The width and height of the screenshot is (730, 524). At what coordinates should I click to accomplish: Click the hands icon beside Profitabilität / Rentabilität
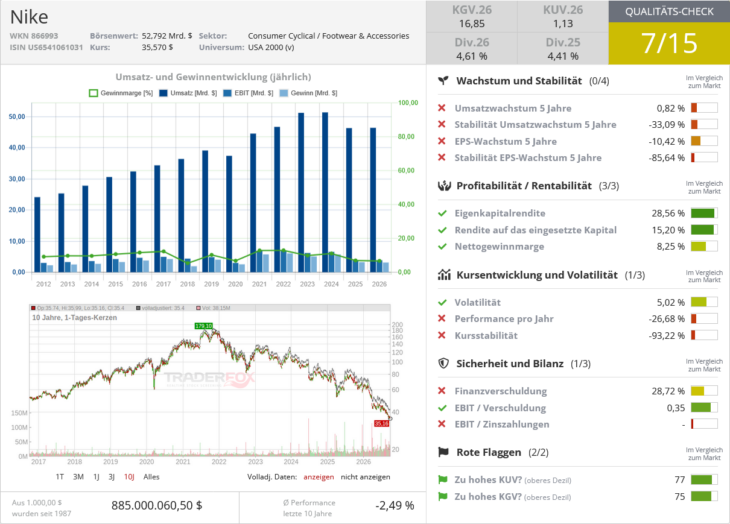[x=444, y=186]
